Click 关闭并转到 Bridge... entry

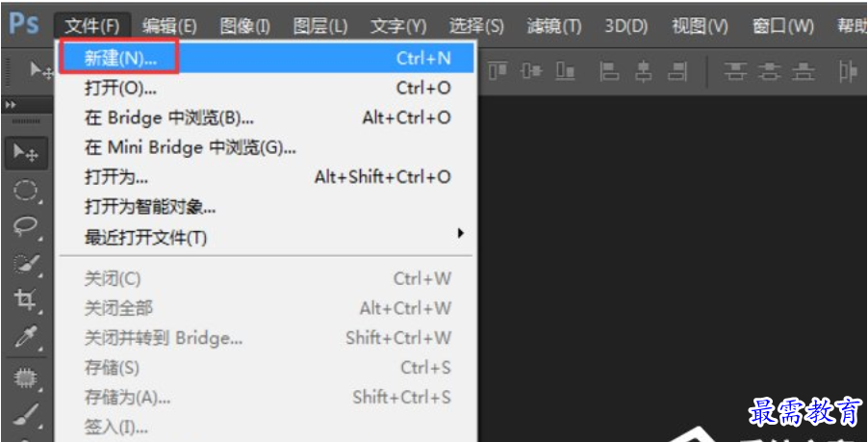267,338
